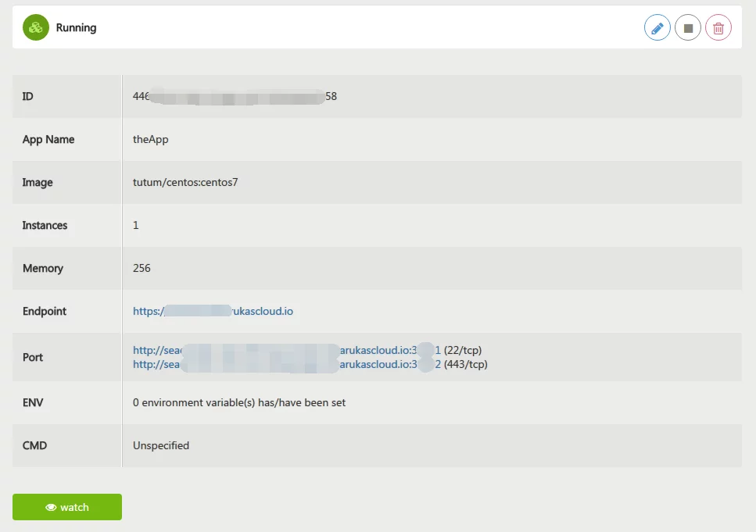Viewport: 756px width, 532px height.
Task: Click the tutum/centos:centos7 image value
Action: pyautogui.click(x=185, y=182)
